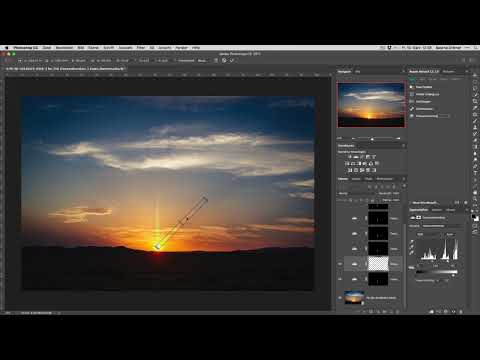The width and height of the screenshot is (480, 360).
Task: Commit the transform with the checkmark
Action: [x=232, y=60]
